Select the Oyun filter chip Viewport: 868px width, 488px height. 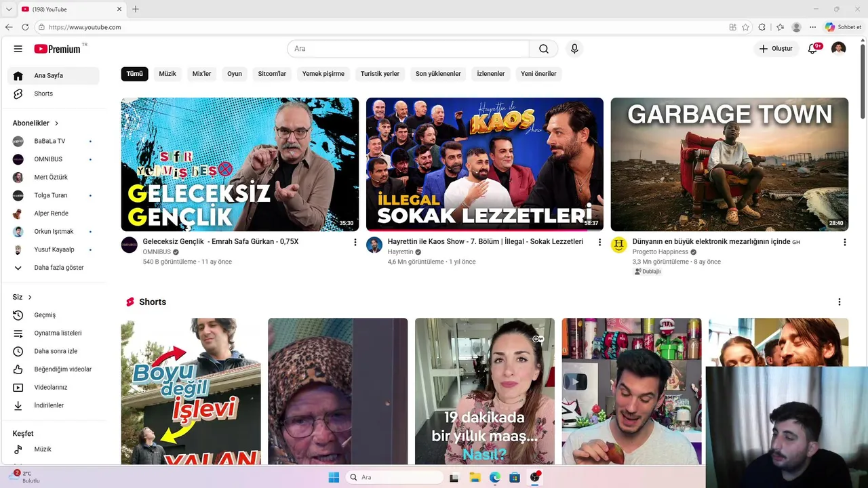[235, 74]
